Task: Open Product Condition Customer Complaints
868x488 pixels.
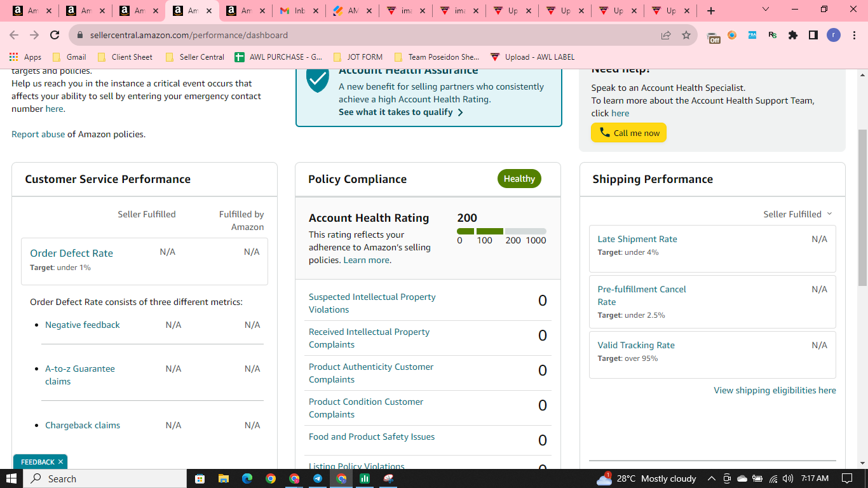Action: 366,408
